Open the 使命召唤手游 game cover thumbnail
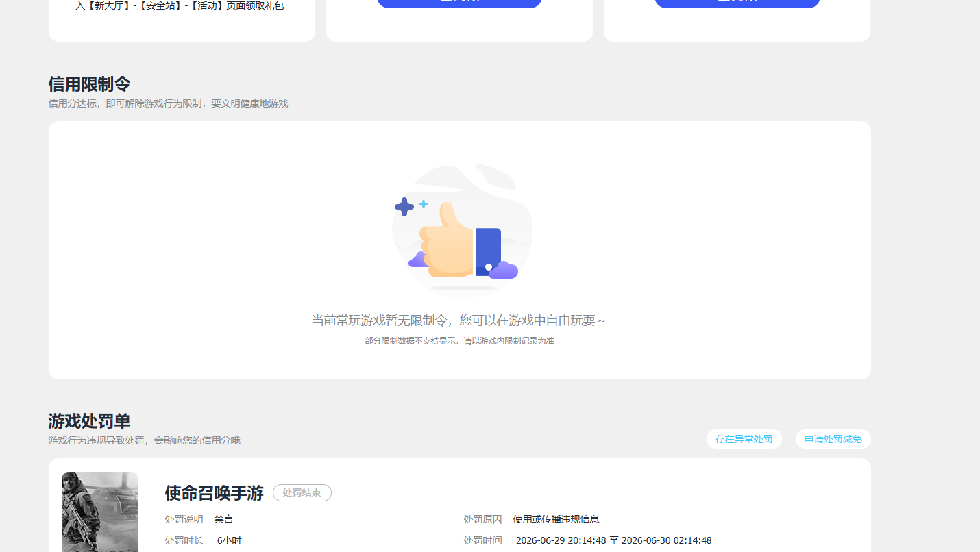Screen dimensions: 980x552 (100, 512)
